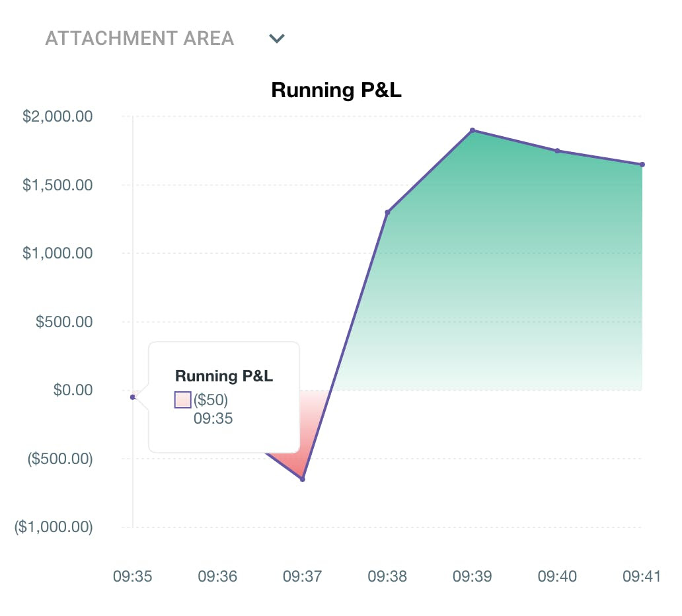Screen dimensions: 682x616
Task: Expand the ATTACHMENT AREA dropdown chevron
Action: click(x=276, y=38)
